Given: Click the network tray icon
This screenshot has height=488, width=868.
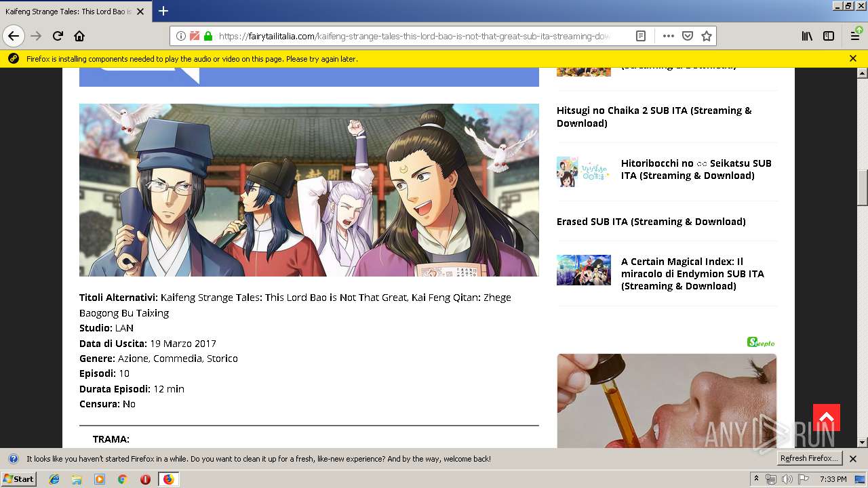Looking at the screenshot, I should 771,479.
